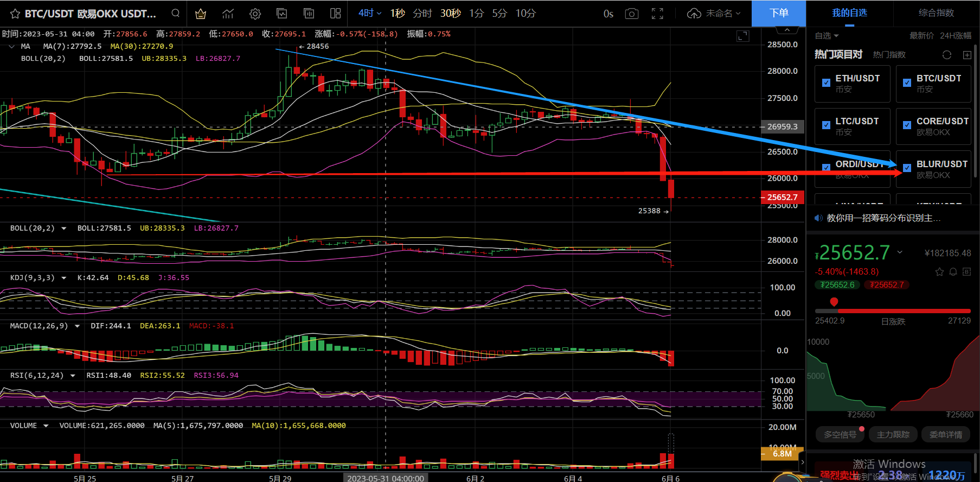Open the KDJ(9,3,3) indicator dropdown
This screenshot has height=482, width=980.
tap(64, 278)
